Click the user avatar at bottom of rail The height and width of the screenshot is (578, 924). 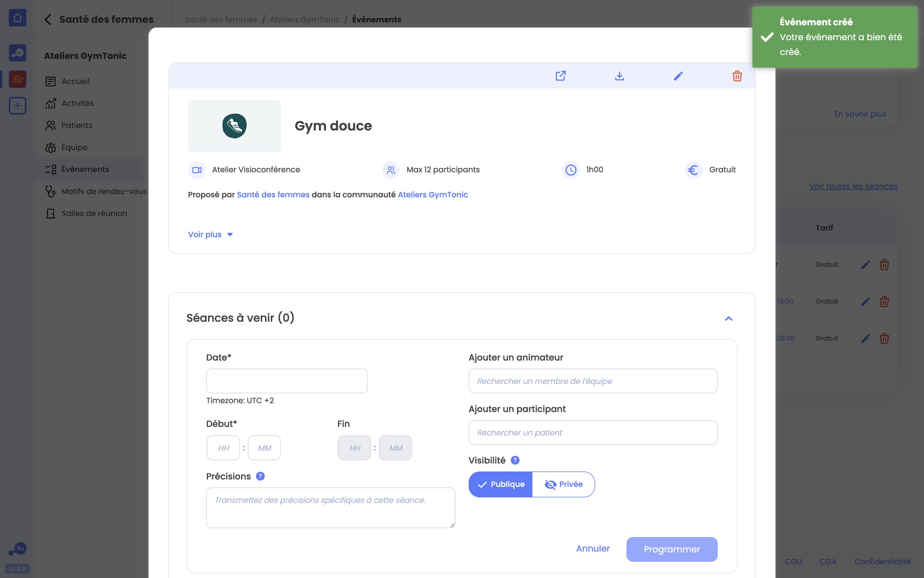18,549
